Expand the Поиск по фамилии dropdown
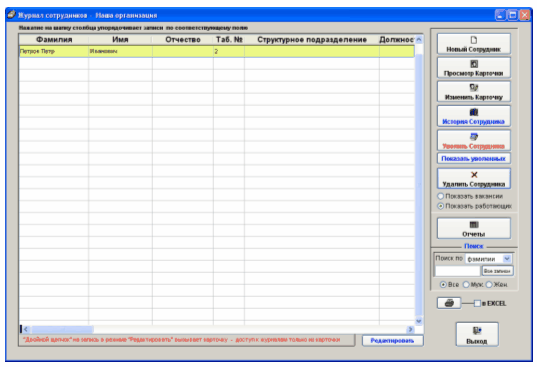Viewport: 537px width, 367px height. tap(507, 259)
